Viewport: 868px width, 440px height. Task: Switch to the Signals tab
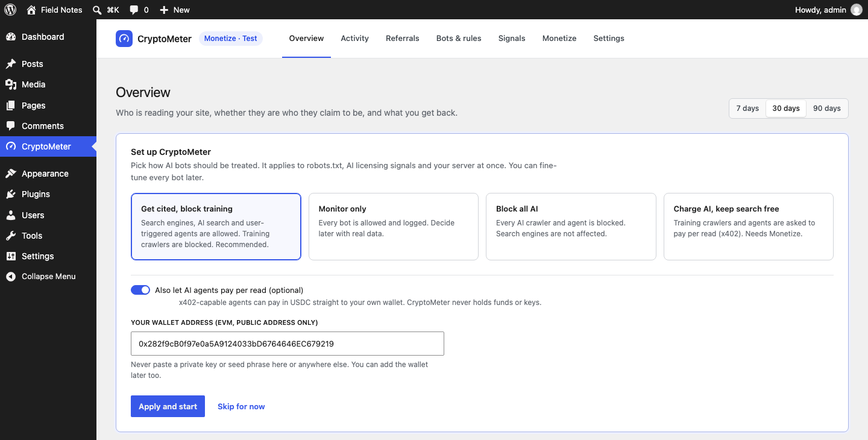[512, 39]
